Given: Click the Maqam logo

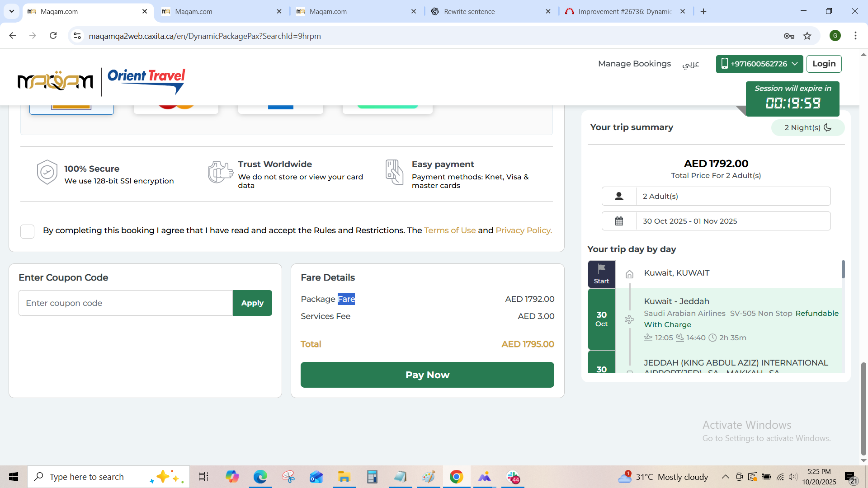Looking at the screenshot, I should pyautogui.click(x=55, y=81).
